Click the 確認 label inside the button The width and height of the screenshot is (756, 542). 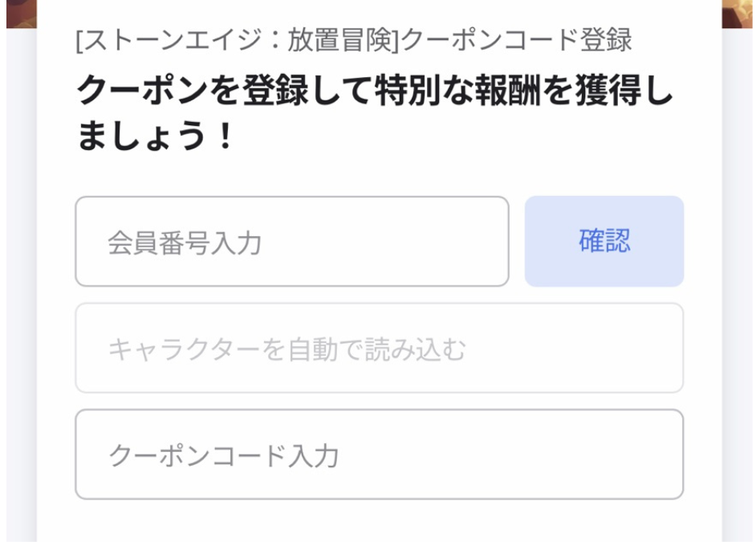coord(604,238)
